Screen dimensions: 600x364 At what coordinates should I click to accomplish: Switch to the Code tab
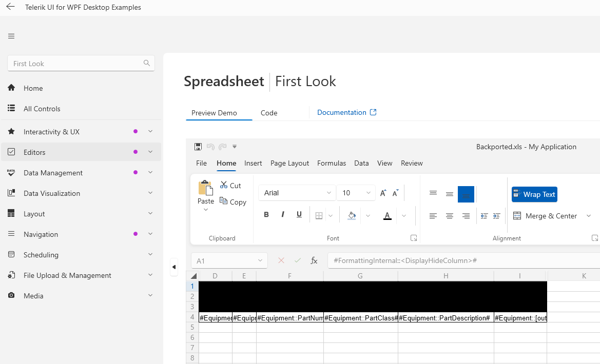(x=269, y=113)
